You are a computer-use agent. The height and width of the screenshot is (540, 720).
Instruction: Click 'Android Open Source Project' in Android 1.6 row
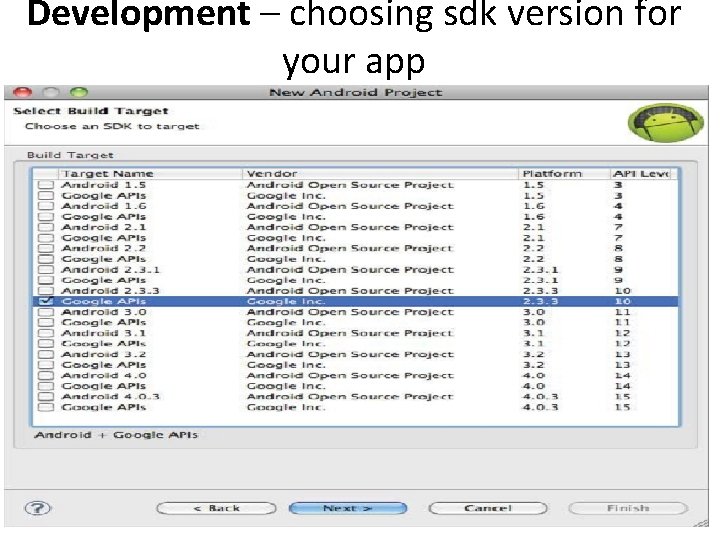pyautogui.click(x=350, y=206)
